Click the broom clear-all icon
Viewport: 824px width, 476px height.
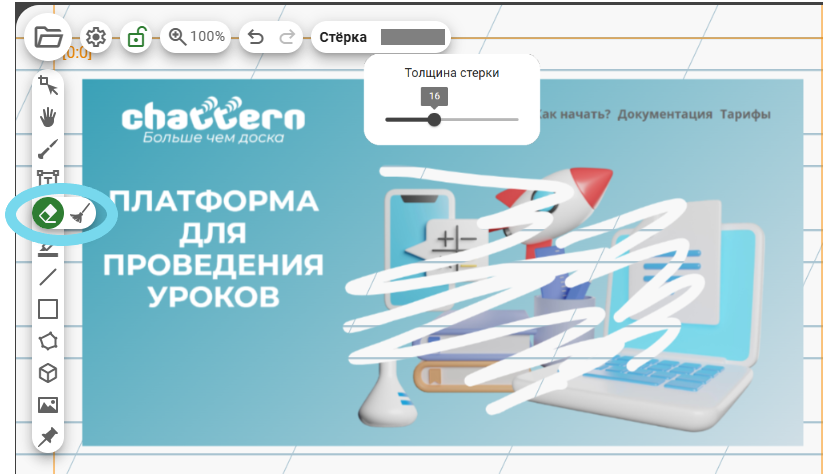82,212
